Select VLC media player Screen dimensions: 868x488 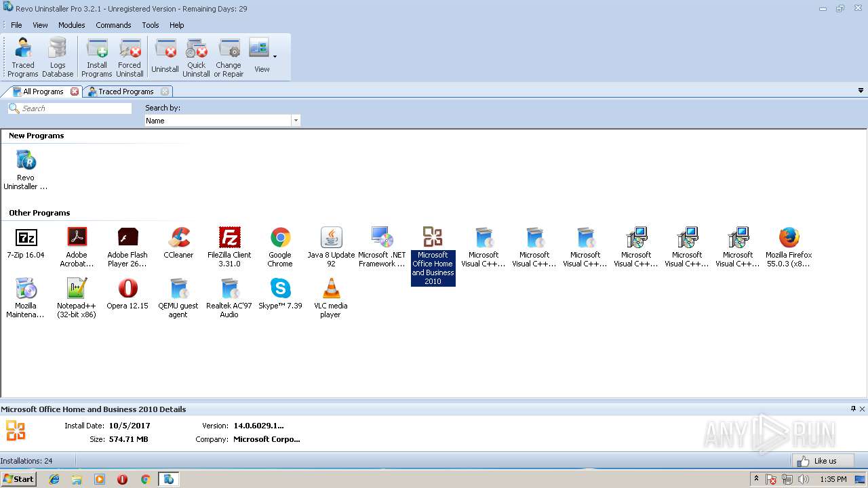[331, 298]
